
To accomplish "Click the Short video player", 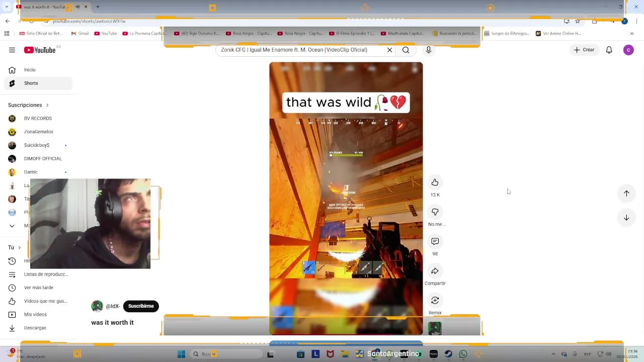I will click(346, 198).
